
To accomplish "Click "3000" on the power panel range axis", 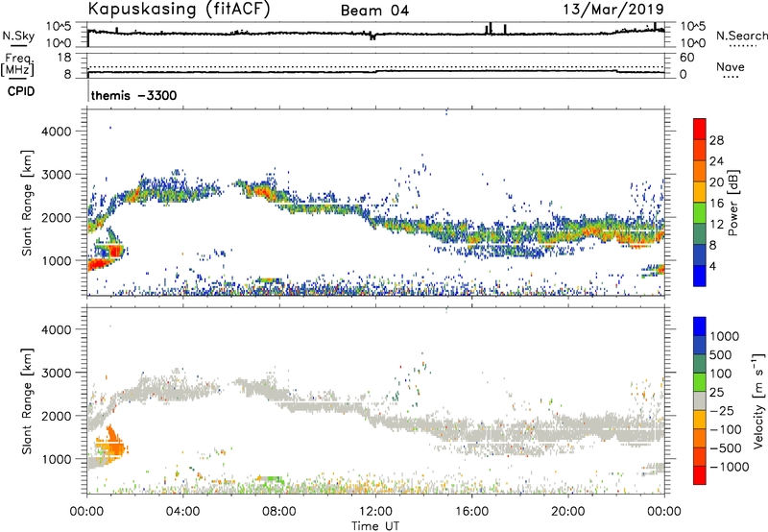I will [57, 175].
